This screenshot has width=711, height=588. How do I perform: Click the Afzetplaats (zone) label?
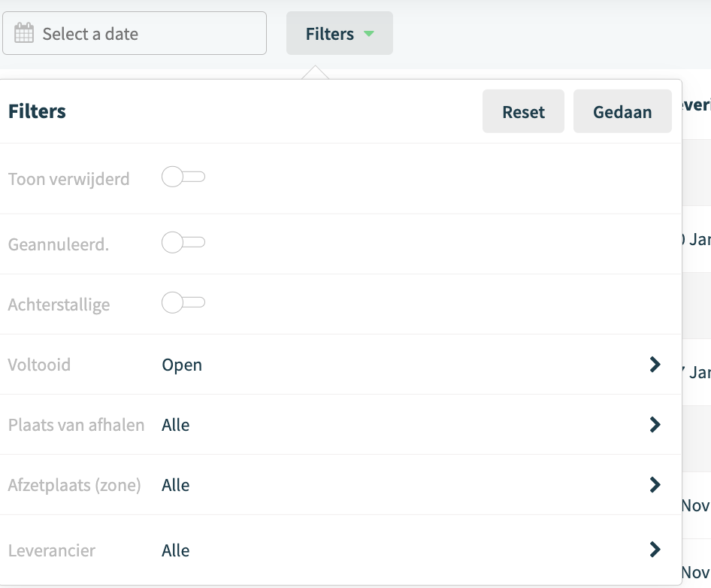pyautogui.click(x=74, y=486)
